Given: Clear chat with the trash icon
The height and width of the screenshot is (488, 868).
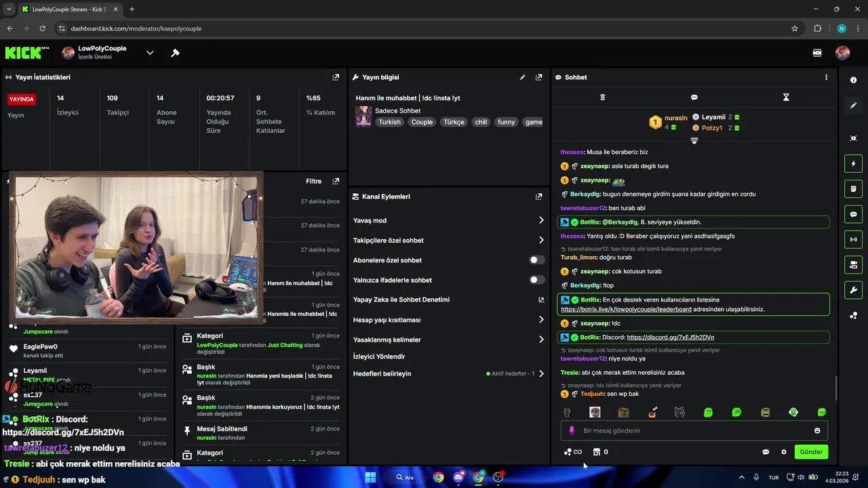Looking at the screenshot, I should (602, 98).
